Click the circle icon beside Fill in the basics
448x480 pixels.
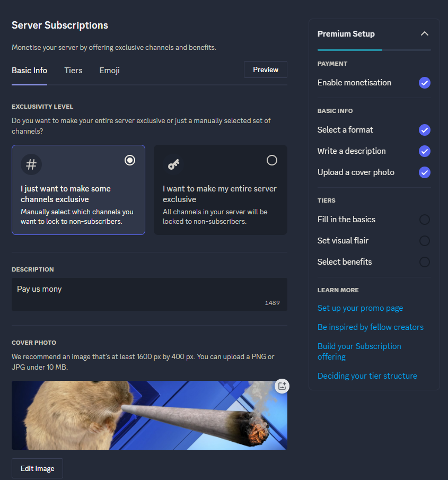424,219
